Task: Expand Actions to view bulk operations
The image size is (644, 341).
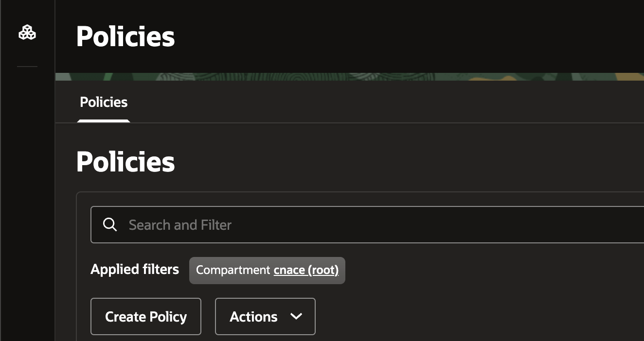Action: (265, 316)
